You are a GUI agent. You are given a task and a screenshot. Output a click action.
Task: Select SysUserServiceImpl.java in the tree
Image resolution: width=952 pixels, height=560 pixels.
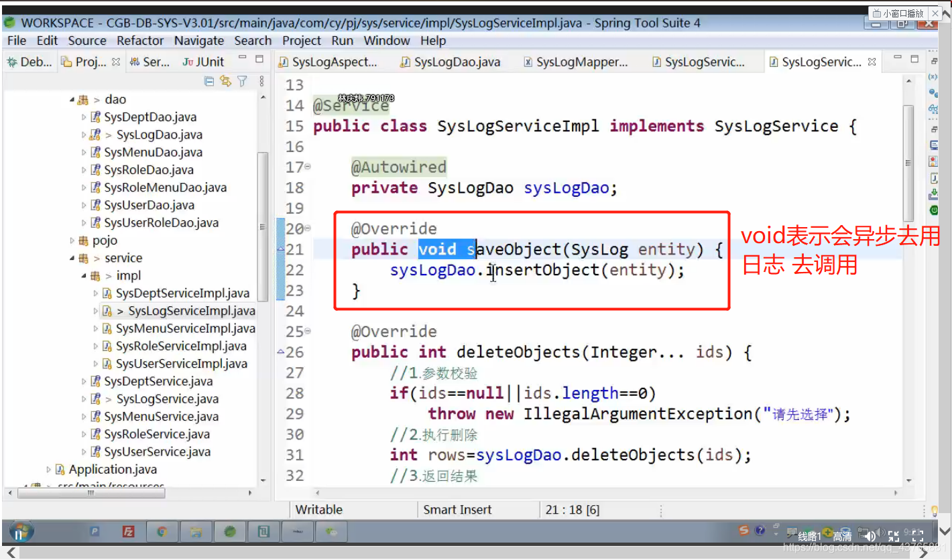(181, 364)
